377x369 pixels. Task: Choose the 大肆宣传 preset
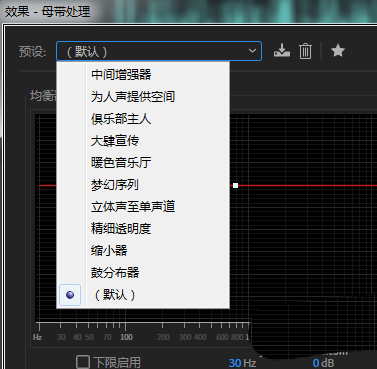[143, 141]
